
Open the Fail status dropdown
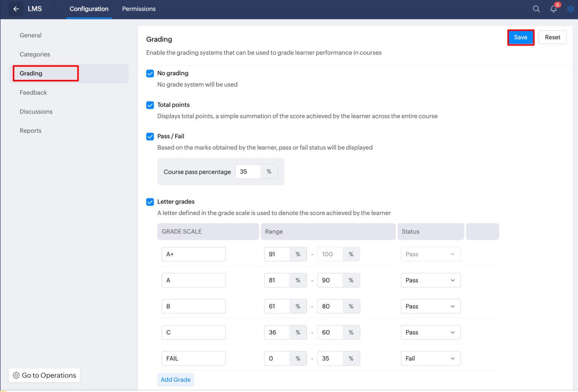pos(430,359)
